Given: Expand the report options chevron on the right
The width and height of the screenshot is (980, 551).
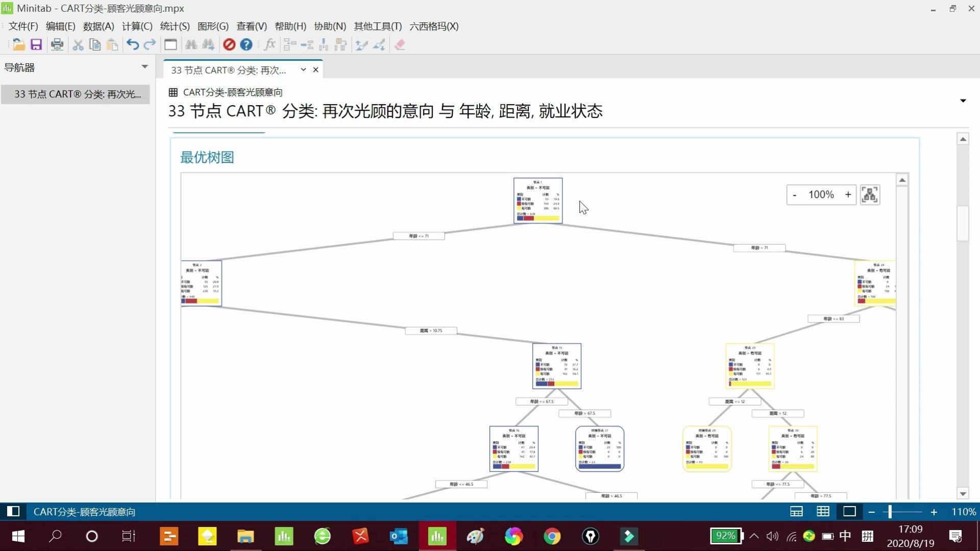Looking at the screenshot, I should (963, 101).
